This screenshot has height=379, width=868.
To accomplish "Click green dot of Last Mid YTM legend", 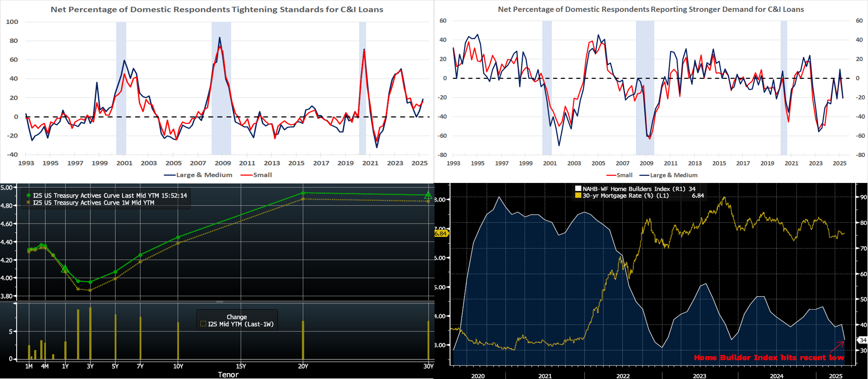I will click(29, 196).
